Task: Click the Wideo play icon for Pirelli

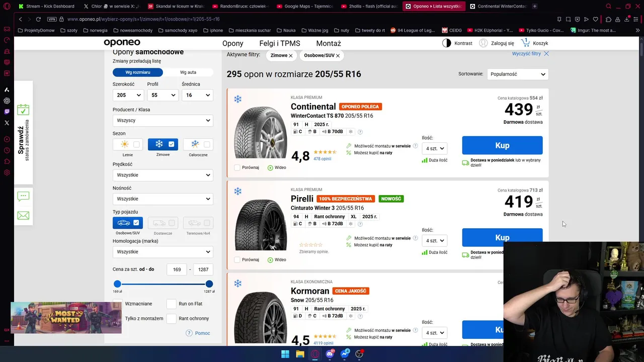Action: pos(270,260)
